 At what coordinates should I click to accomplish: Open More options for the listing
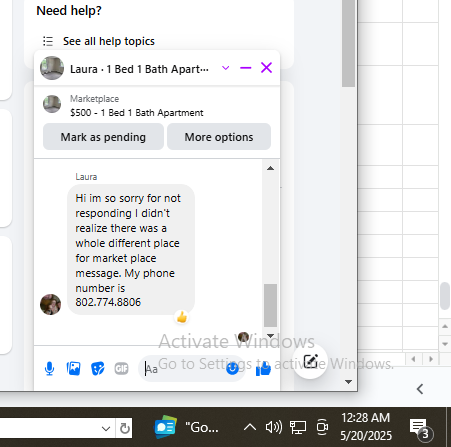click(x=219, y=137)
